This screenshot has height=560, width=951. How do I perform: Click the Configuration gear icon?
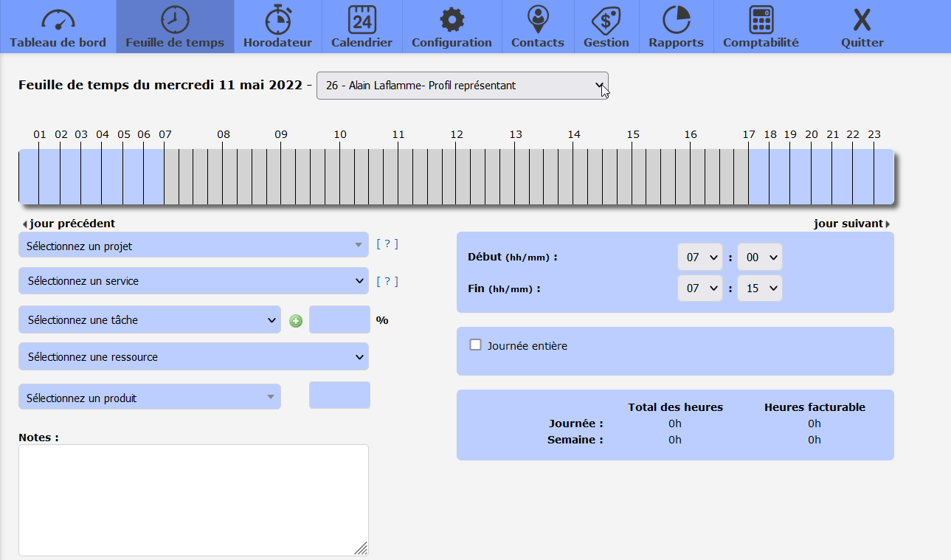(x=452, y=19)
